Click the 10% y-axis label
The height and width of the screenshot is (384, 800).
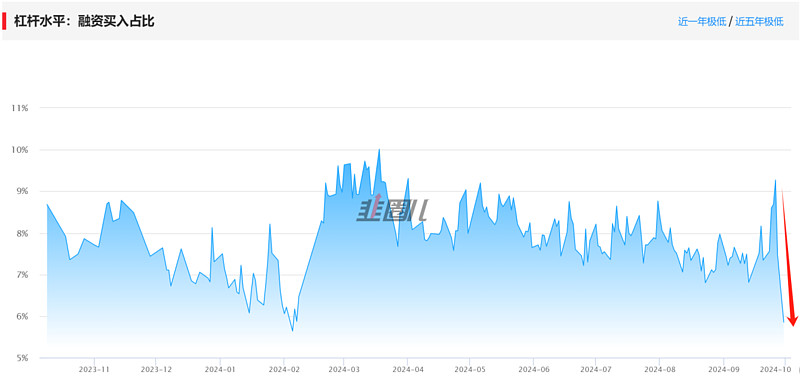(21, 150)
